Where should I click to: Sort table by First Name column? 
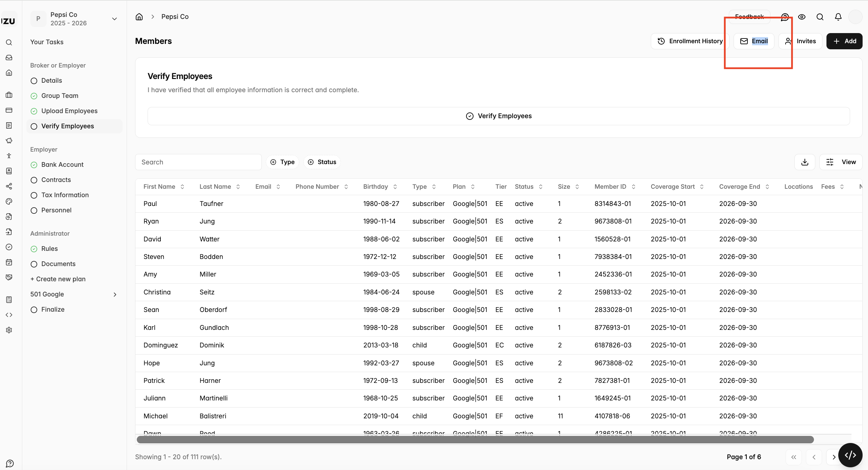164,187
